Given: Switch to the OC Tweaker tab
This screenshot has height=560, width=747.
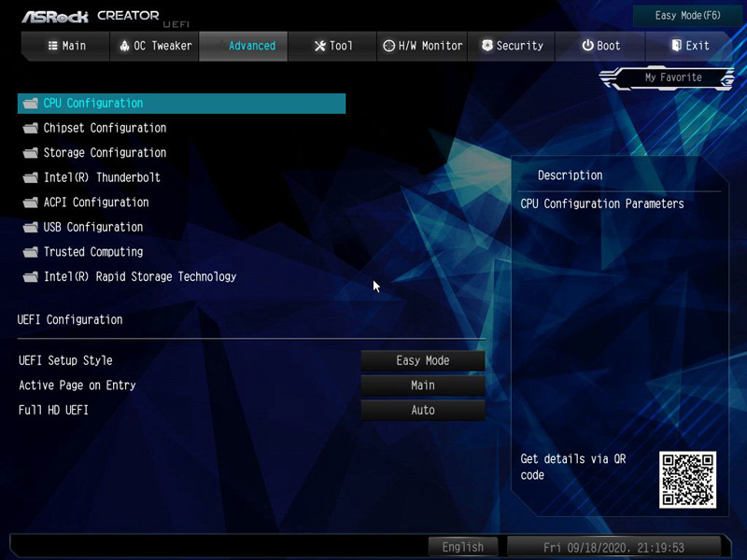Looking at the screenshot, I should [x=154, y=46].
